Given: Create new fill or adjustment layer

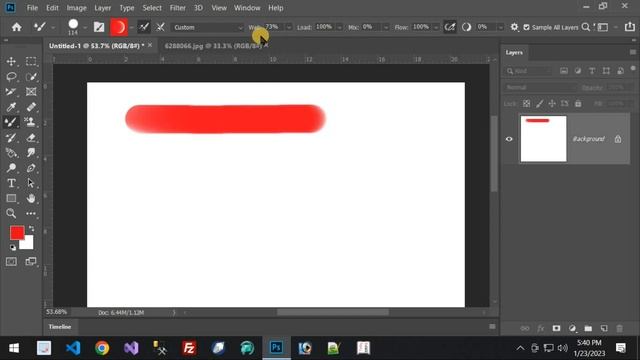Looking at the screenshot, I should tap(572, 328).
